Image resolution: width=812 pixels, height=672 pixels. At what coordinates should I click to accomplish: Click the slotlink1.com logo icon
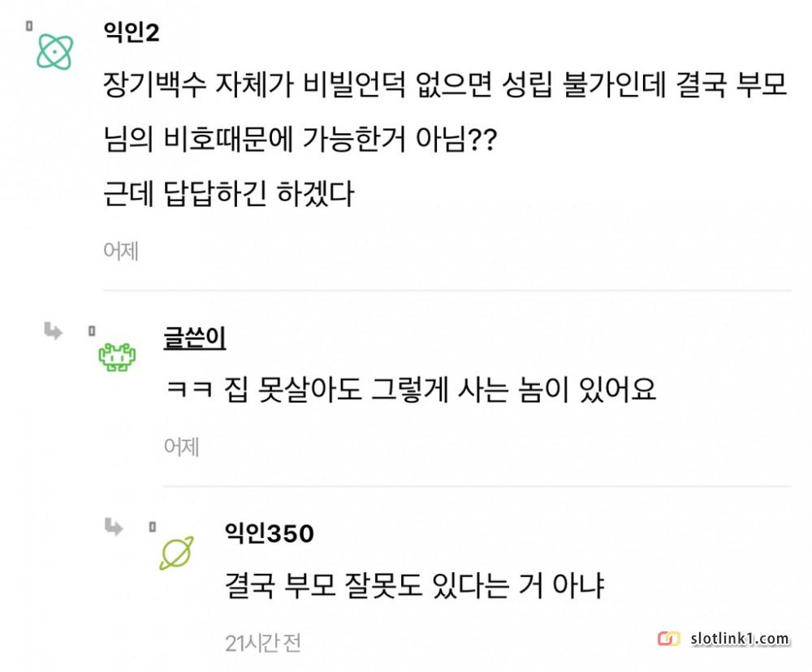(x=669, y=639)
